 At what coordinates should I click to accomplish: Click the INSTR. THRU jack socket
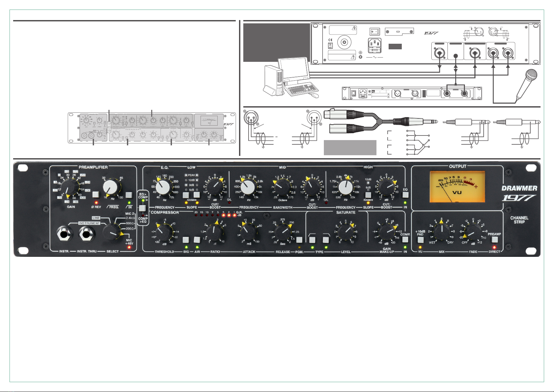click(87, 234)
